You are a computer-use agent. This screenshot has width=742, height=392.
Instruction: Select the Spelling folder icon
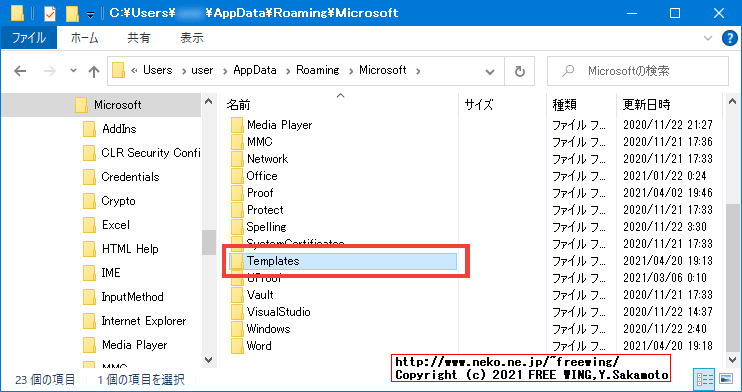(x=237, y=227)
